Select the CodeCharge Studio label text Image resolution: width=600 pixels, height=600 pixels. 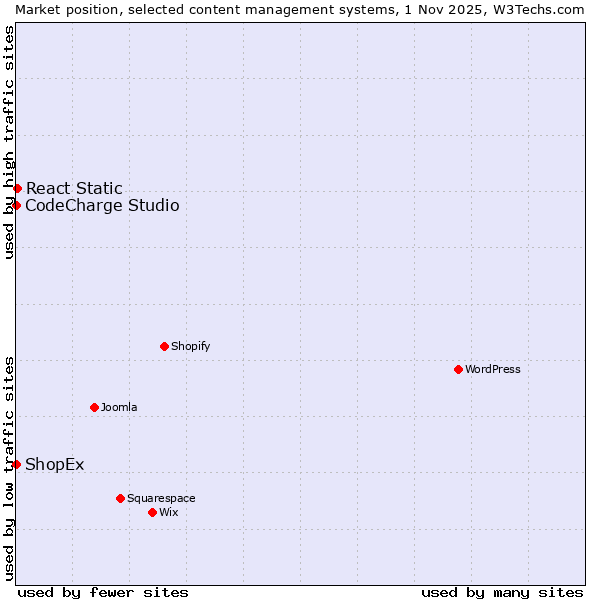[102, 206]
